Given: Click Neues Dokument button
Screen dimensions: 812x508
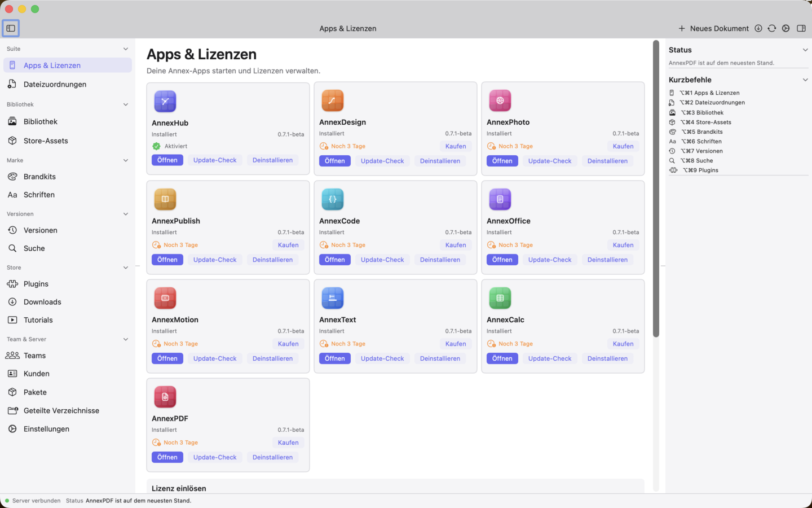Looking at the screenshot, I should (x=714, y=28).
